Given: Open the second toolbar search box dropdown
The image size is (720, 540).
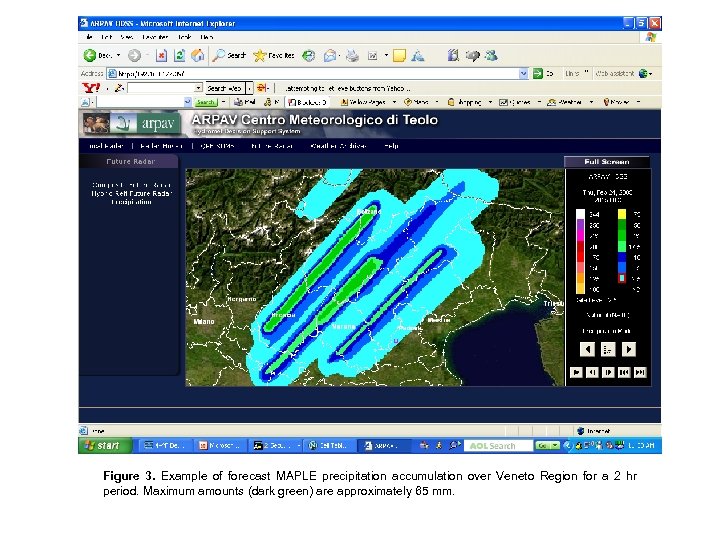Looking at the screenshot, I should click(x=187, y=102).
